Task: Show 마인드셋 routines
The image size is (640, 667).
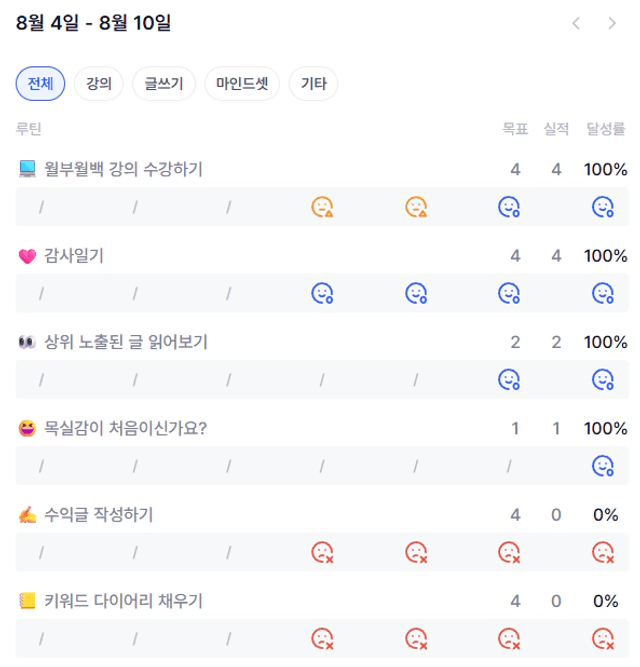Action: tap(242, 84)
